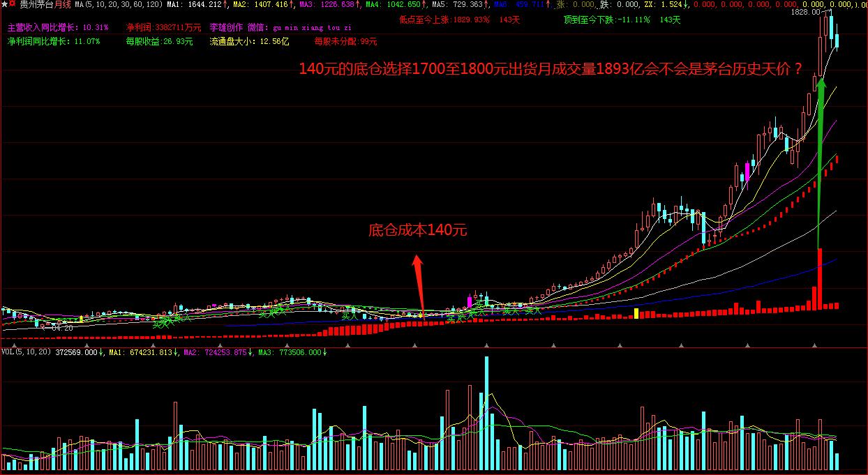The width and height of the screenshot is (868, 475).
Task: Click 每股收益:26.93元 value
Action: (160, 42)
